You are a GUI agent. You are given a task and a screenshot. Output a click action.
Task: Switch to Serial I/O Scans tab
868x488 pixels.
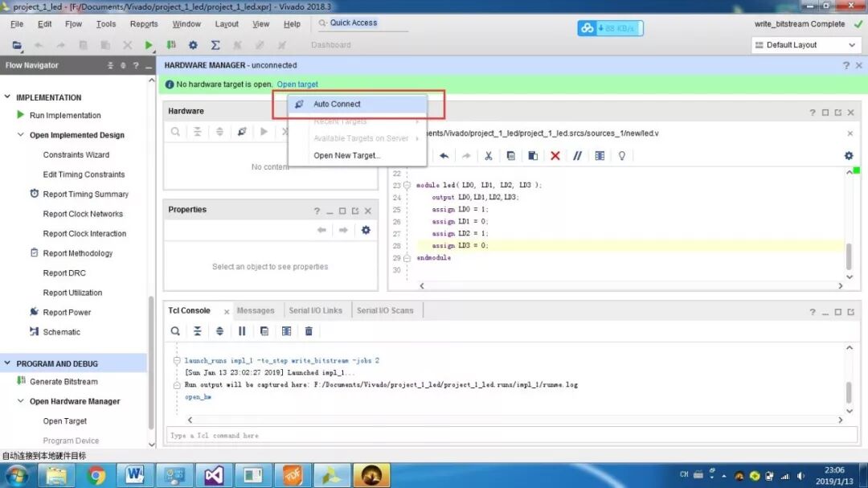385,311
